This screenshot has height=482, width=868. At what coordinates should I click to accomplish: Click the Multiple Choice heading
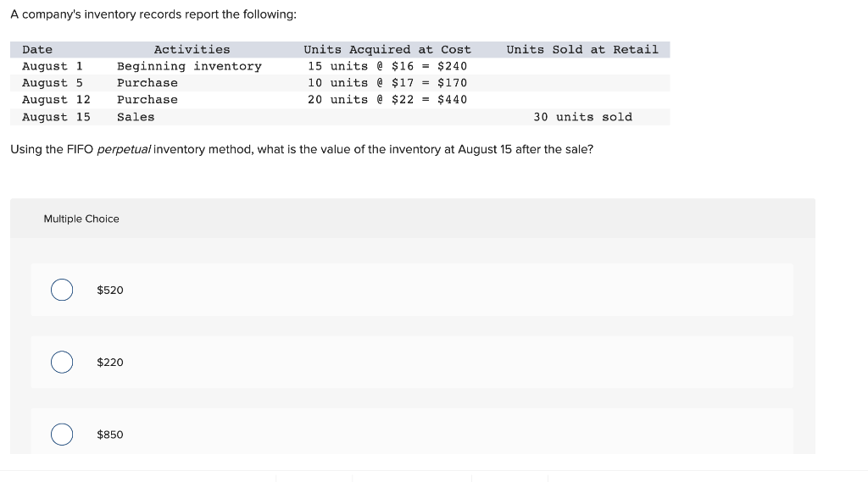click(x=81, y=219)
